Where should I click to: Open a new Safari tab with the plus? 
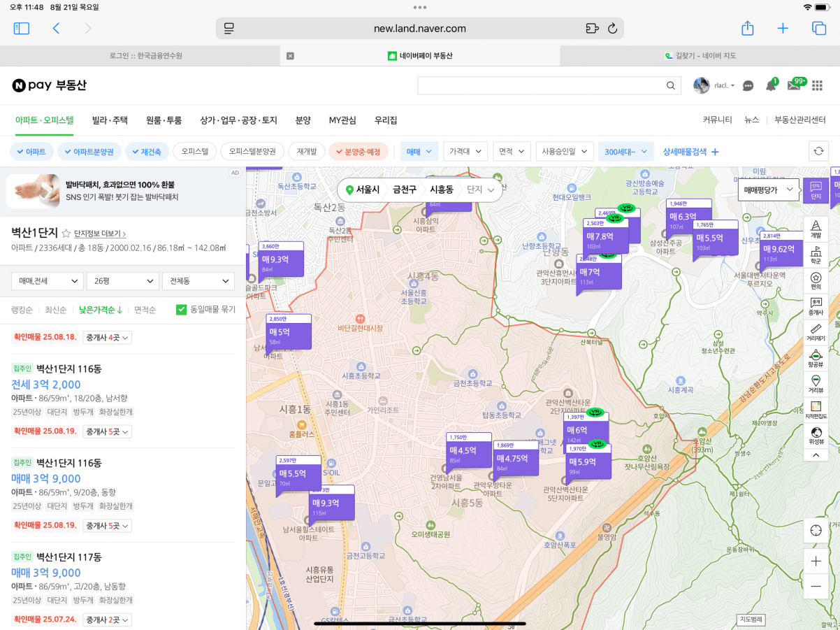coord(783,29)
